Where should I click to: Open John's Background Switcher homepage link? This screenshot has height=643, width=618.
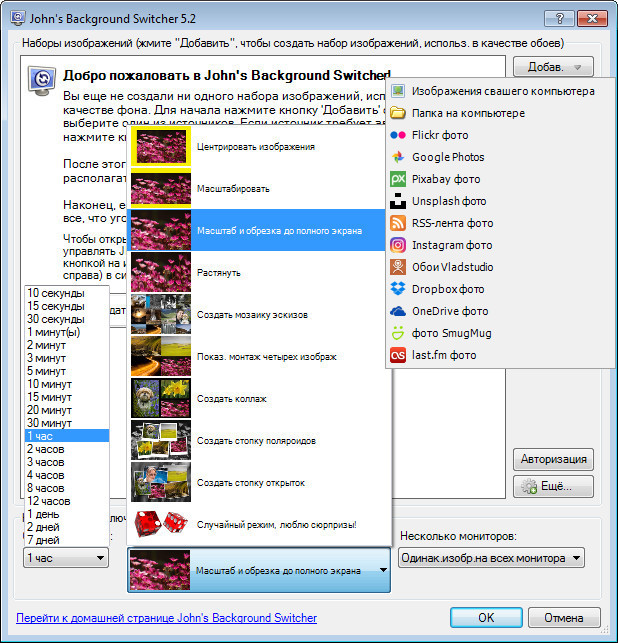(x=166, y=618)
